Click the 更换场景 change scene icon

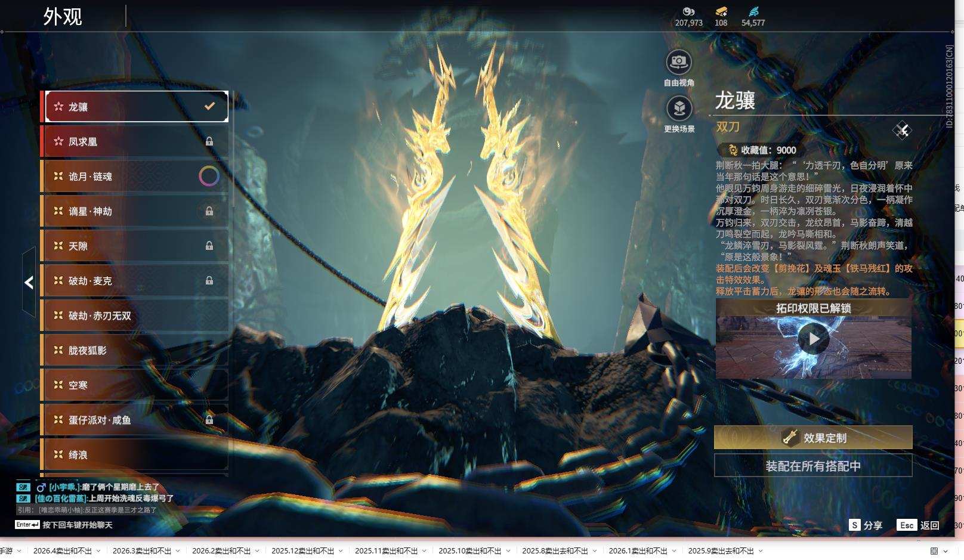(679, 109)
